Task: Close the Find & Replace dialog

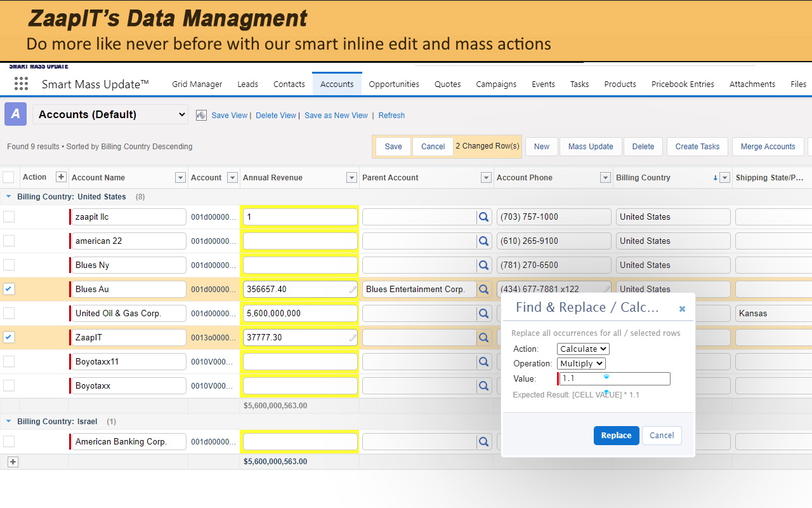Action: tap(682, 309)
